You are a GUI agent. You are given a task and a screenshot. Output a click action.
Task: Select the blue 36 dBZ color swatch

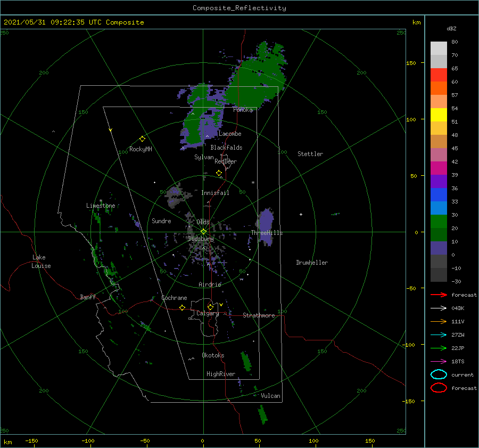(439, 194)
